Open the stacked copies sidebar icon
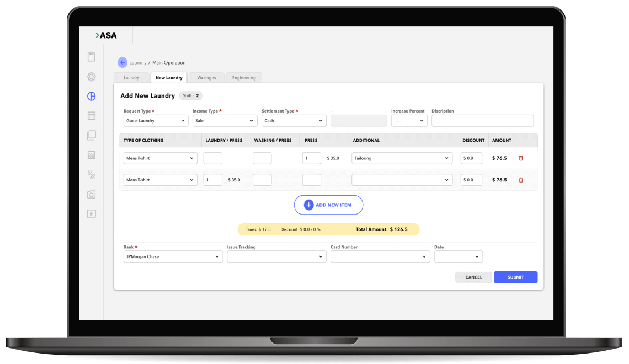629x364 pixels. pyautogui.click(x=92, y=135)
